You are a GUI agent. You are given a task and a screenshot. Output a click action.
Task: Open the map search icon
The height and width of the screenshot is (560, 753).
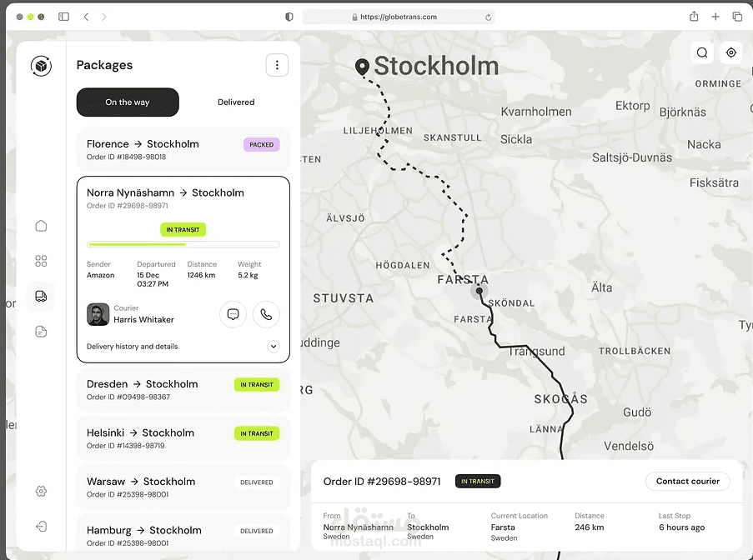tap(702, 52)
